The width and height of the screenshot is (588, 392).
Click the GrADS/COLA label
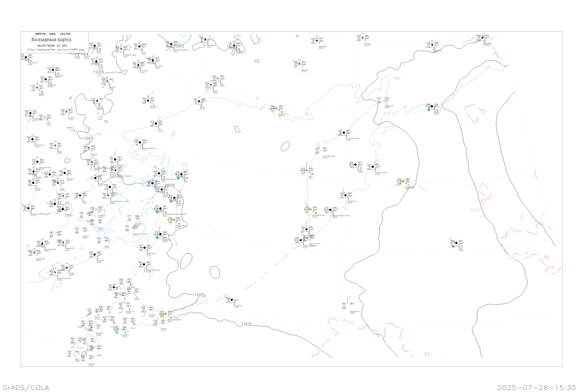26,387
